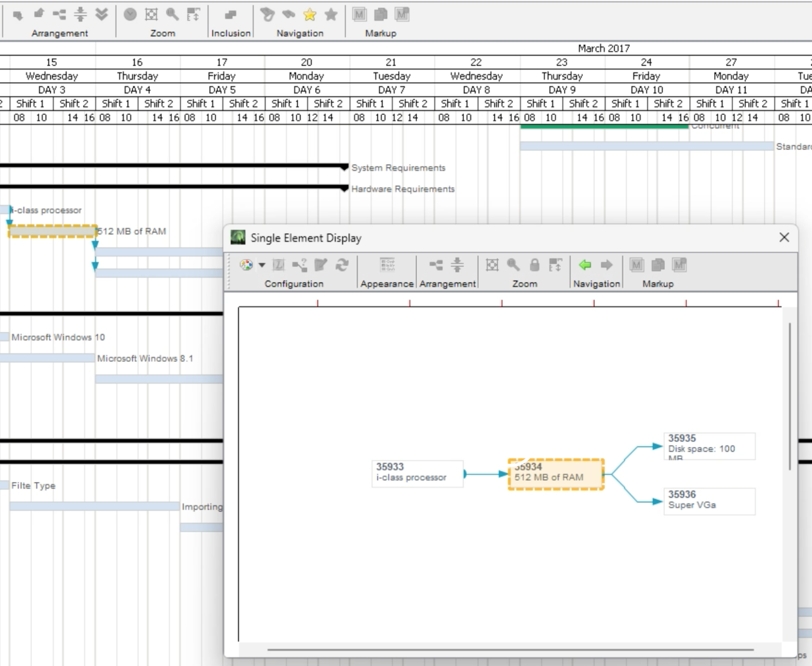The width and height of the screenshot is (812, 666).
Task: Click the color wheel configuration icon
Action: (246, 265)
